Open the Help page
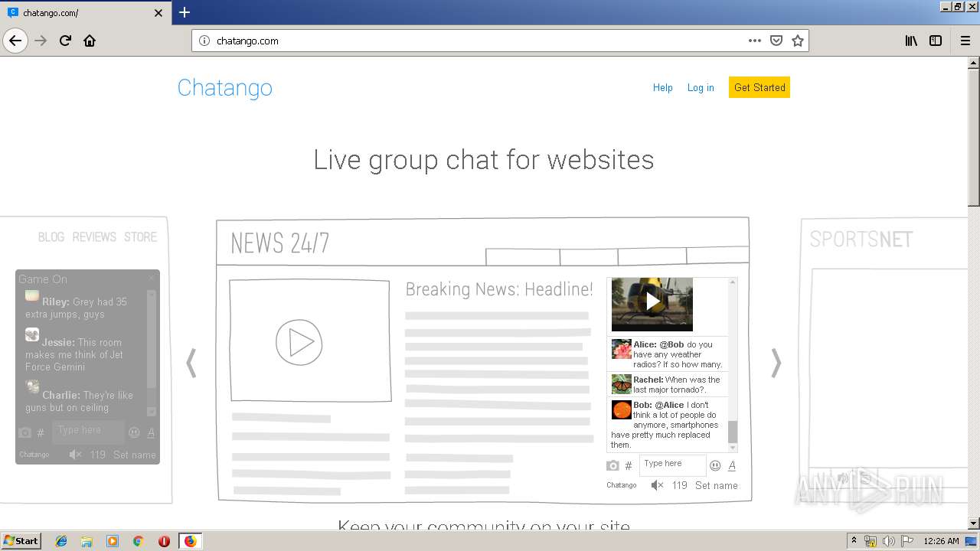This screenshot has width=980, height=551. tap(663, 88)
